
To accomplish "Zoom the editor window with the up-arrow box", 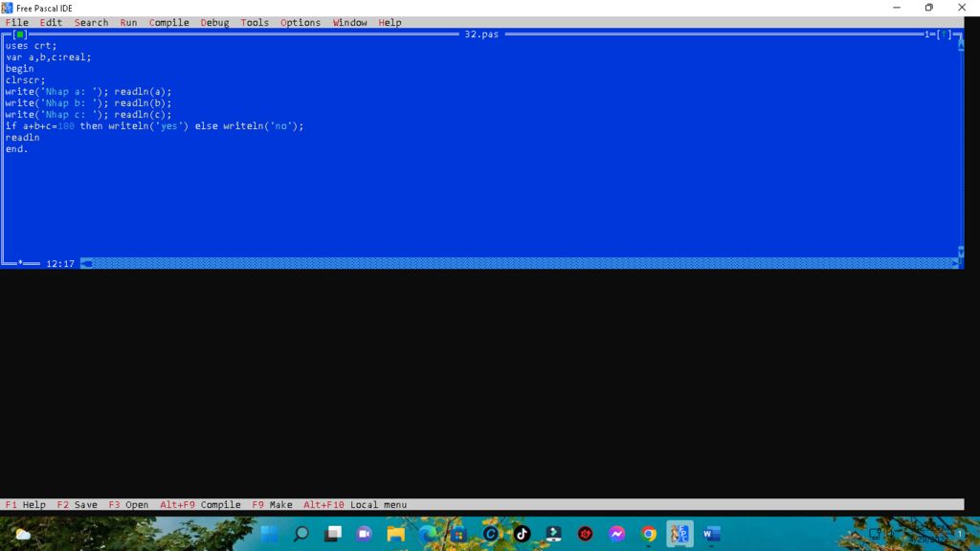I will coord(944,34).
